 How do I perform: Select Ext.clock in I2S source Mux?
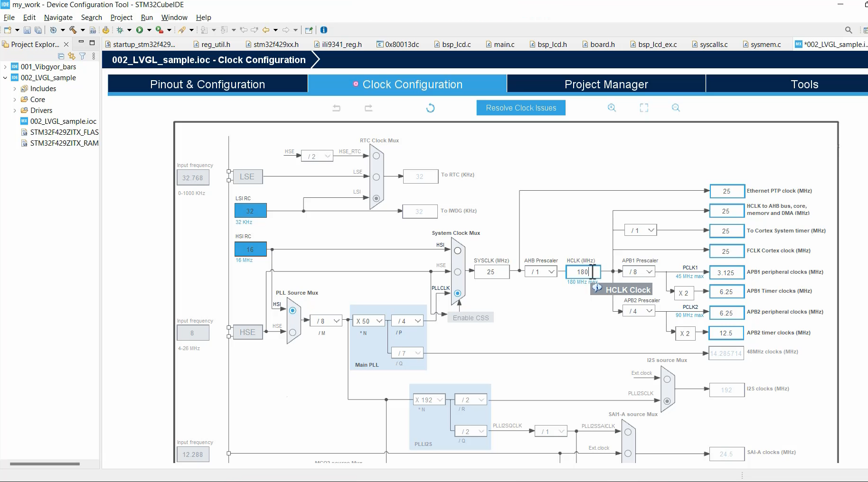click(667, 379)
